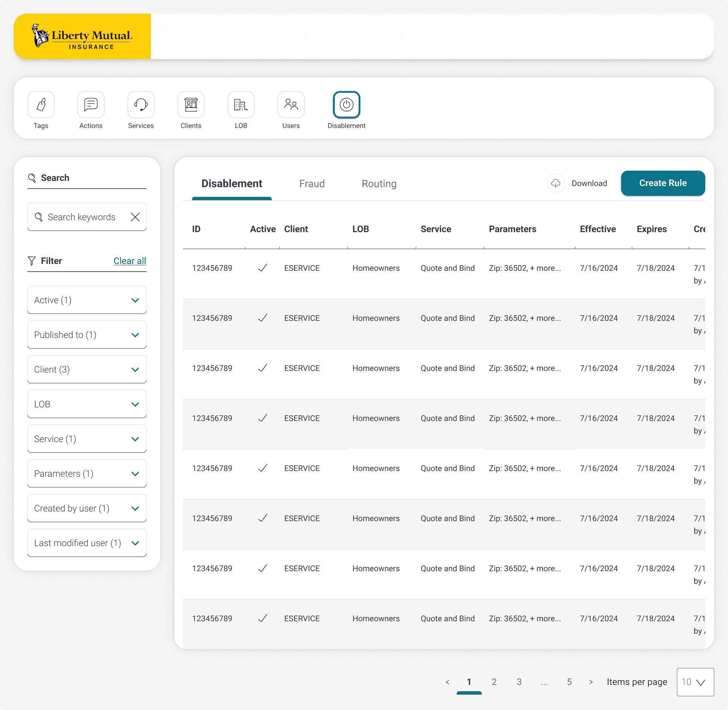Click the Clear all filters link
Viewport: 728px width, 710px height.
point(130,261)
